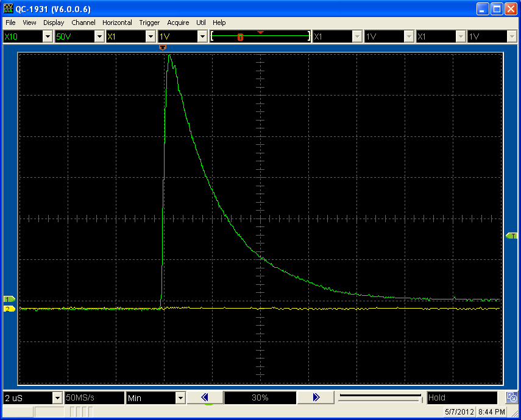This screenshot has width=521, height=420.
Task: Click the 30% position indicator
Action: coord(260,398)
